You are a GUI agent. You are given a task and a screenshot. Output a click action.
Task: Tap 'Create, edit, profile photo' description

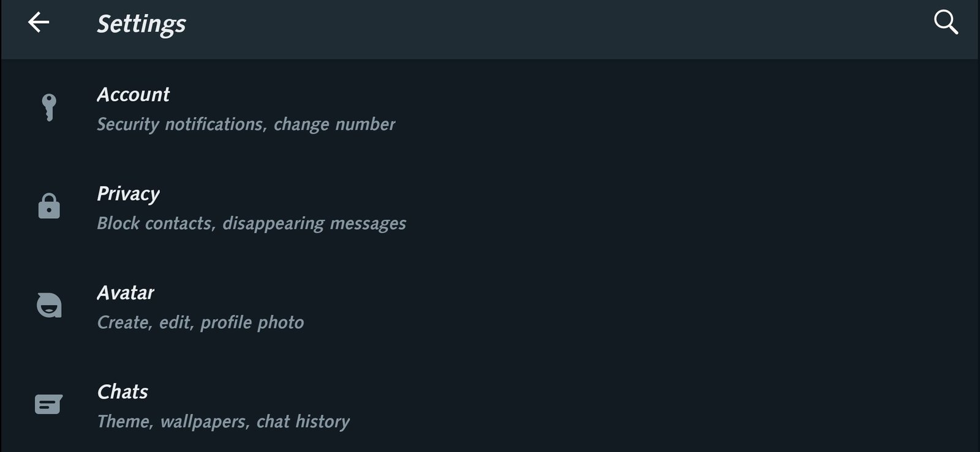[200, 323]
